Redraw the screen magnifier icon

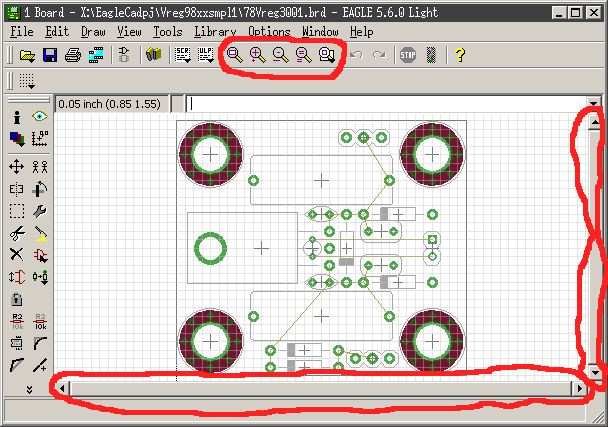[x=304, y=55]
